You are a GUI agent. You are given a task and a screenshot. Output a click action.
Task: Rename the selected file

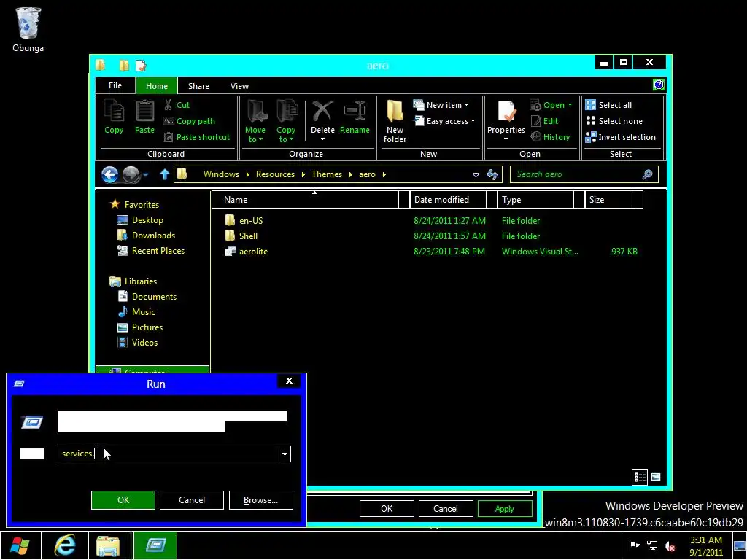coord(355,117)
